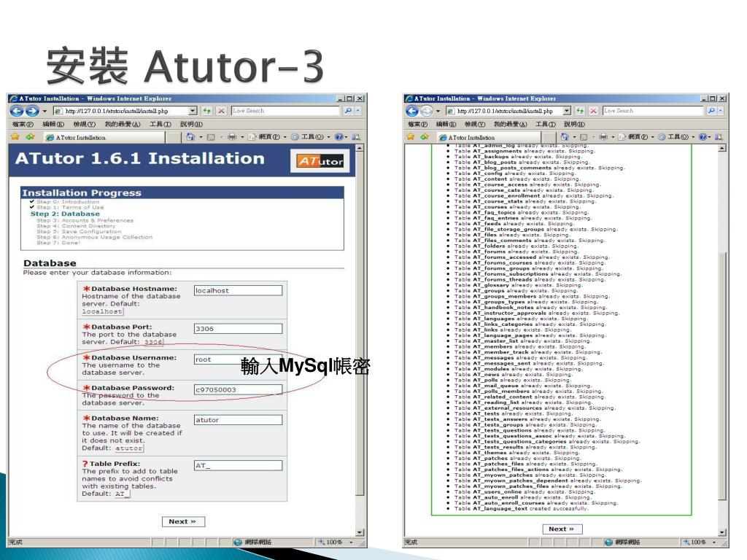Open 工具(T) menu in right window
The width and height of the screenshot is (747, 560).
pyautogui.click(x=546, y=124)
